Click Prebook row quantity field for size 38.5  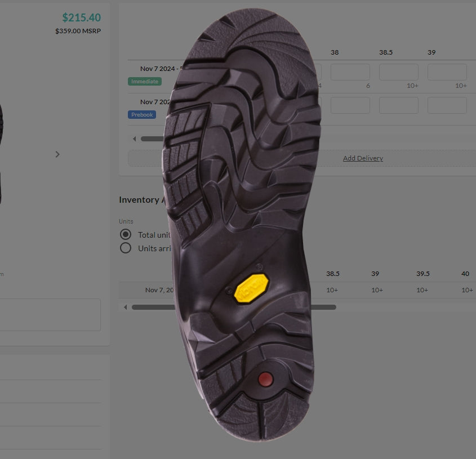tap(399, 105)
